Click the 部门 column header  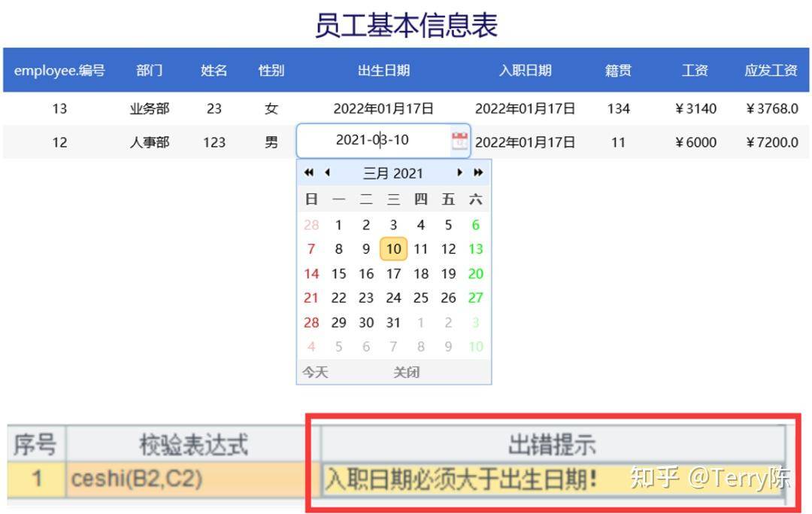point(149,70)
